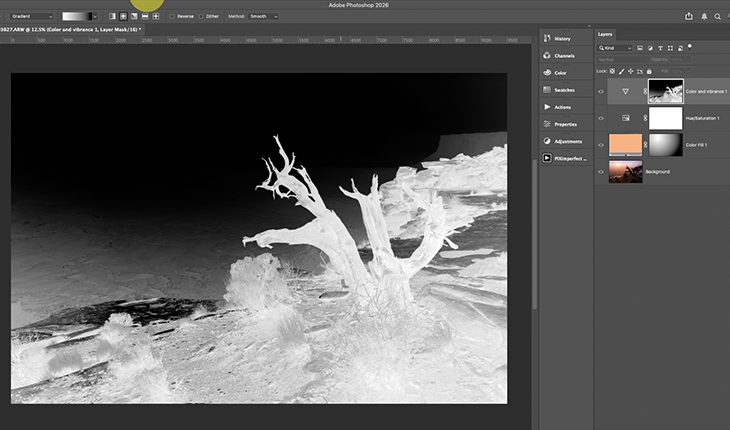Open notifications bell icon
Image resolution: width=730 pixels, height=430 pixels.
click(x=704, y=16)
